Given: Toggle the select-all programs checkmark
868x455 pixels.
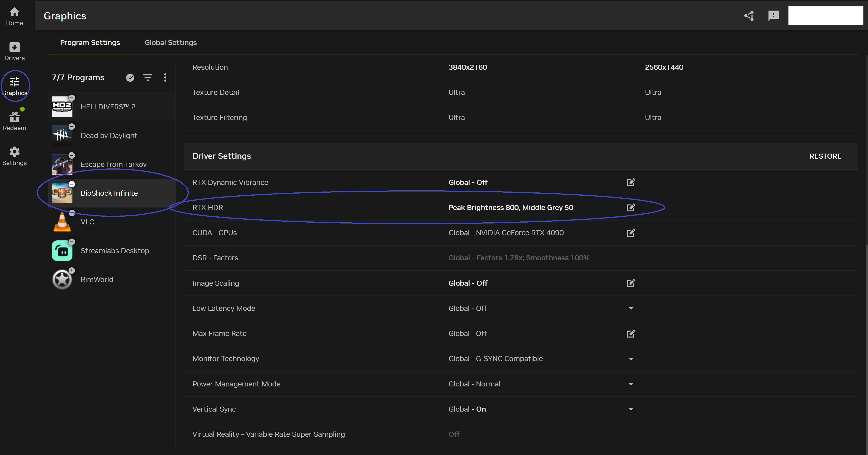Looking at the screenshot, I should [x=130, y=77].
